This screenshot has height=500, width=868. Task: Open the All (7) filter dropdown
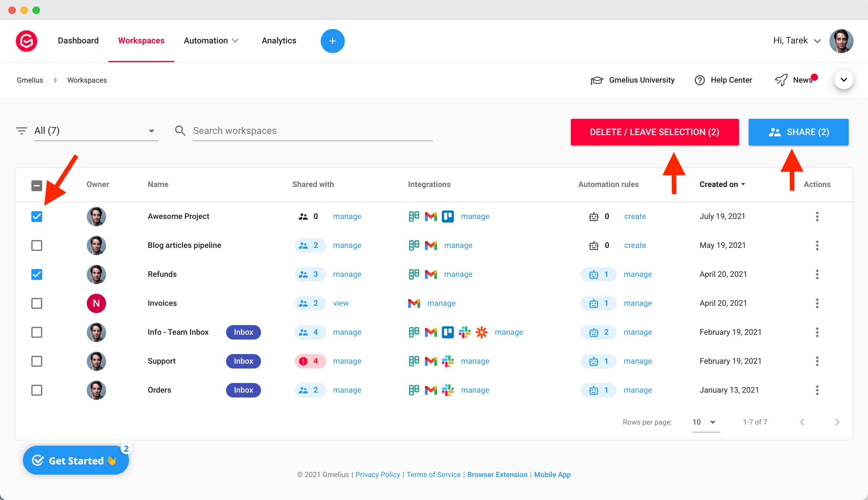96,131
